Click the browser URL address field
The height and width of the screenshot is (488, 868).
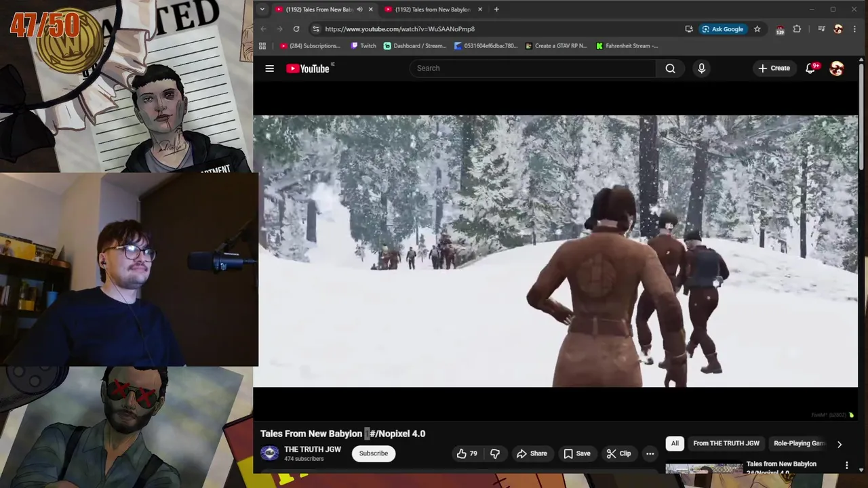tap(502, 29)
